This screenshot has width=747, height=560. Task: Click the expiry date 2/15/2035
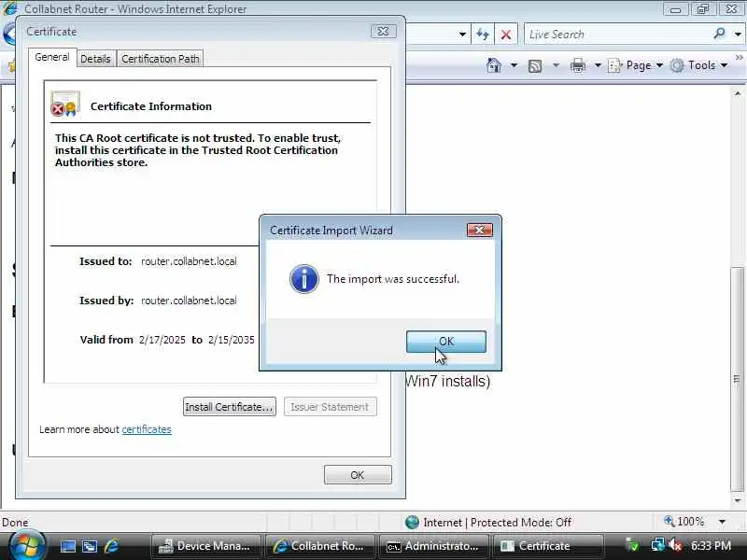pos(231,340)
